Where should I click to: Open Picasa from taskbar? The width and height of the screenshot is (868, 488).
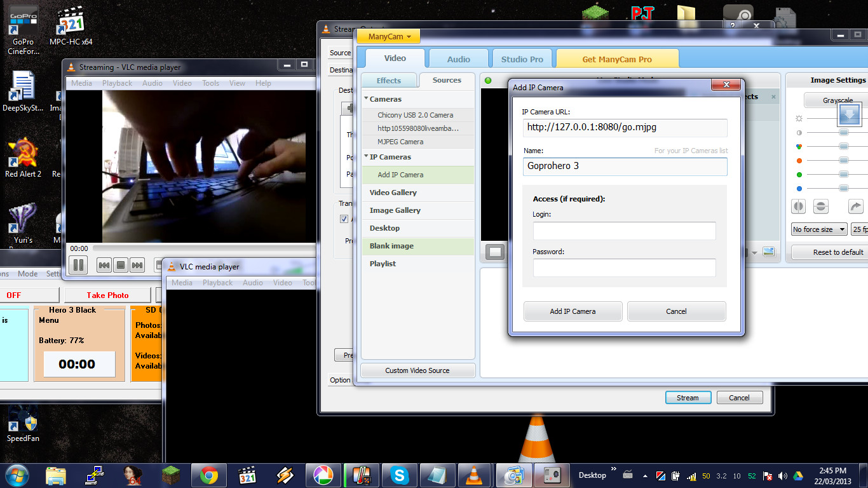point(323,475)
